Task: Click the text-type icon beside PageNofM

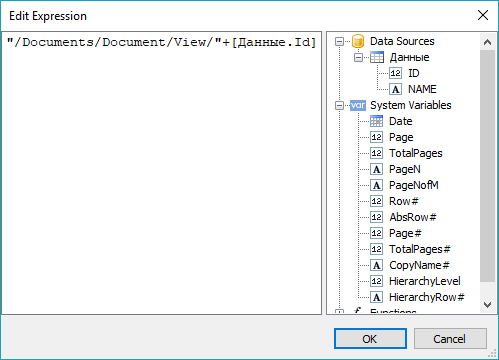Action: pyautogui.click(x=377, y=185)
